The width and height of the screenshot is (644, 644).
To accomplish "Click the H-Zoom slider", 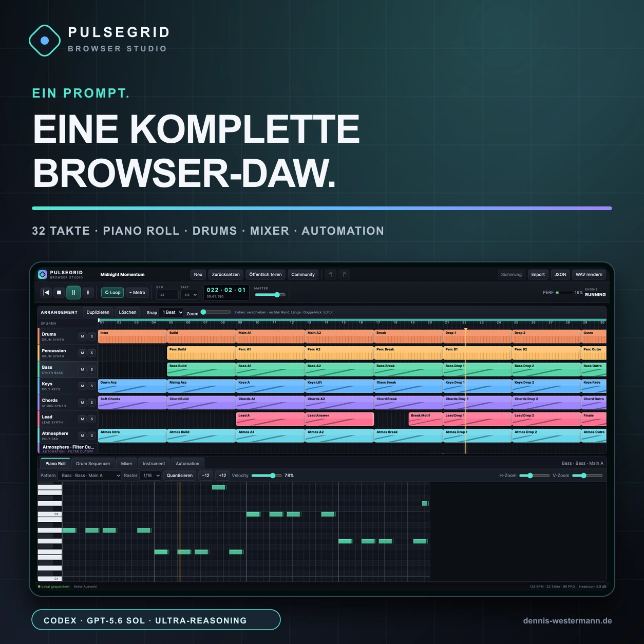I will pyautogui.click(x=534, y=476).
